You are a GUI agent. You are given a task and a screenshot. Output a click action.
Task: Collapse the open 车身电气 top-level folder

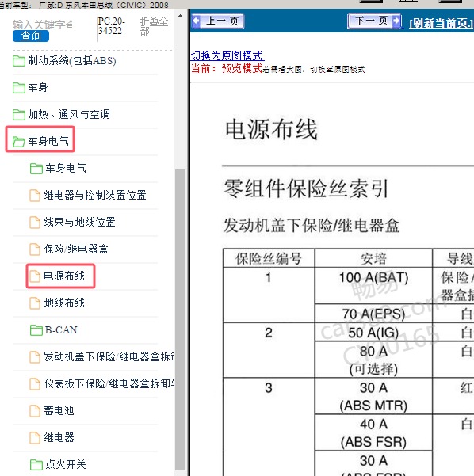point(48,141)
